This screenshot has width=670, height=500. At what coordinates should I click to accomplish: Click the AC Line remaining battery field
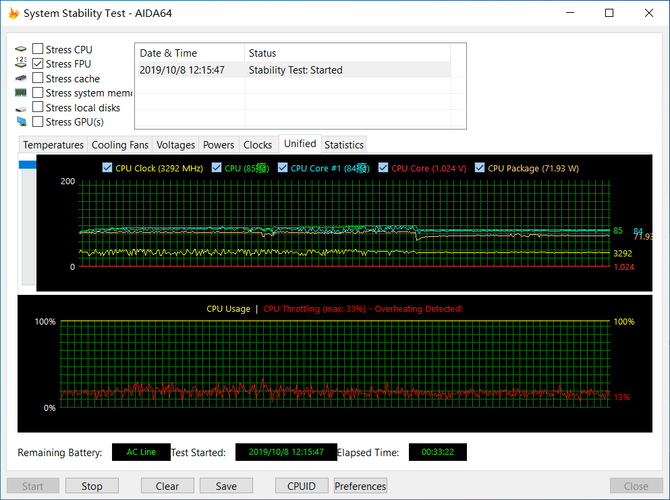(141, 452)
